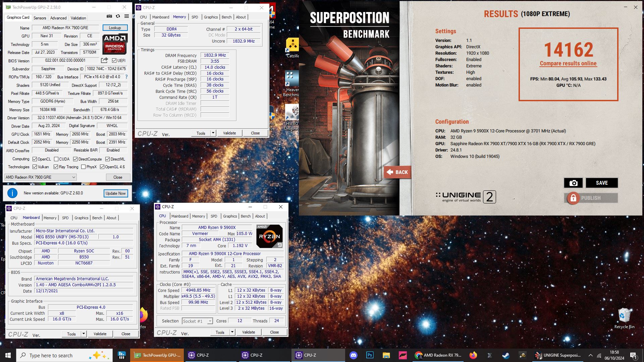Open Photoshop from the taskbar
644x362 pixels.
[x=370, y=355]
